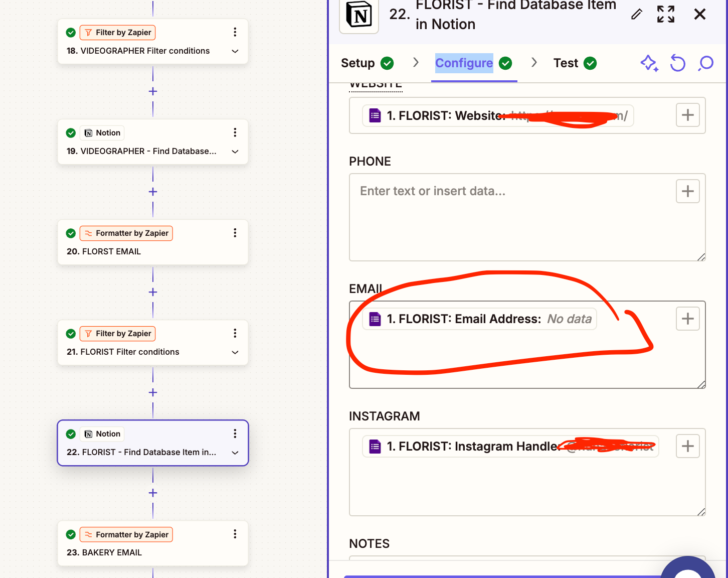
Task: Click the Filter by Zapier badge on step 18
Action: click(118, 33)
